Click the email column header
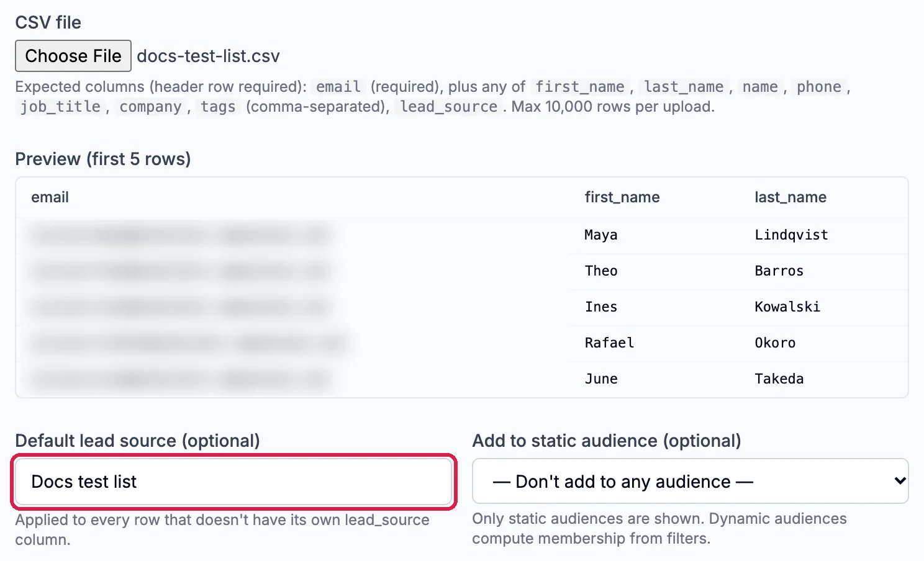This screenshot has height=561, width=924. click(50, 197)
